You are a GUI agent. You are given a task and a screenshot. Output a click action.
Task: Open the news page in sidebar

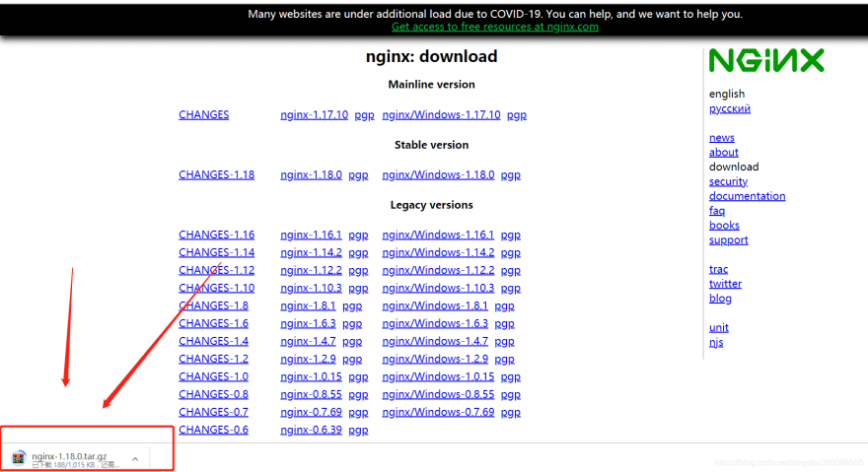pyautogui.click(x=722, y=137)
